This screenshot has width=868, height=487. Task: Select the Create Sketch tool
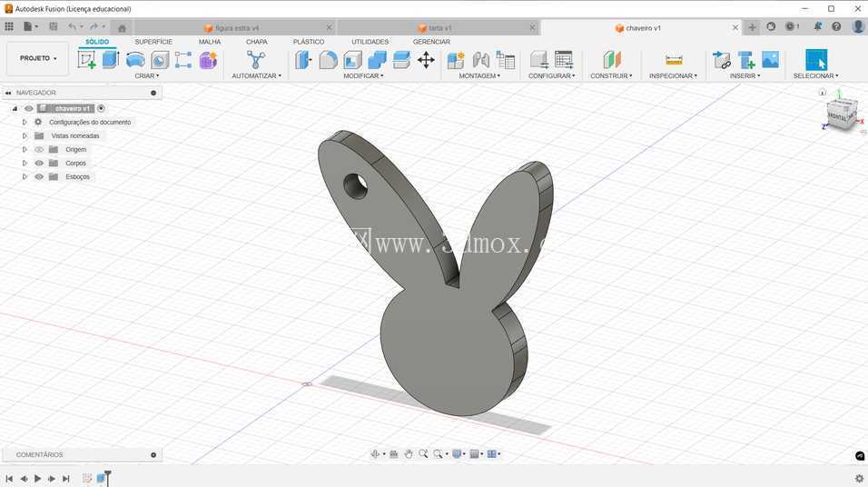point(86,60)
